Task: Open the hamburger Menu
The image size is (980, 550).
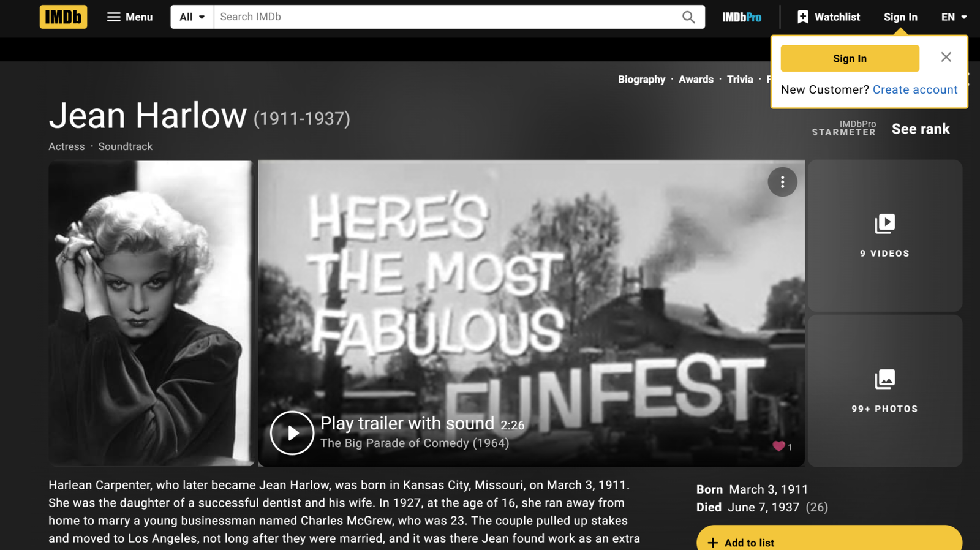Action: [129, 17]
